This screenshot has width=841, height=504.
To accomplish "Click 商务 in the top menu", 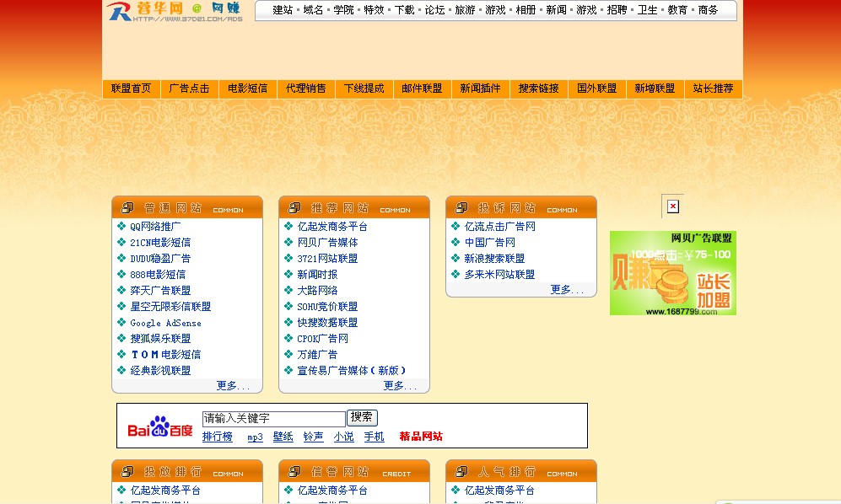I will [708, 9].
